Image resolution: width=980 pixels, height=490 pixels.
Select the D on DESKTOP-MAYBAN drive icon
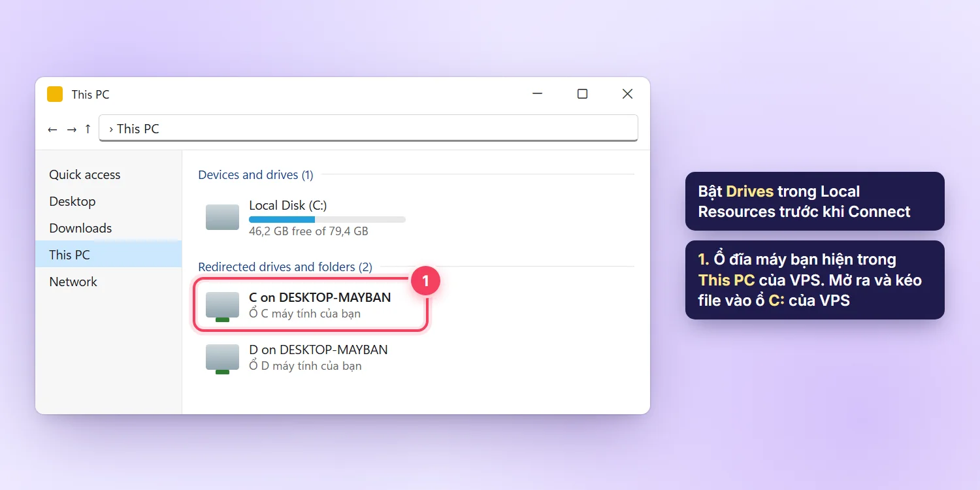[x=222, y=359]
